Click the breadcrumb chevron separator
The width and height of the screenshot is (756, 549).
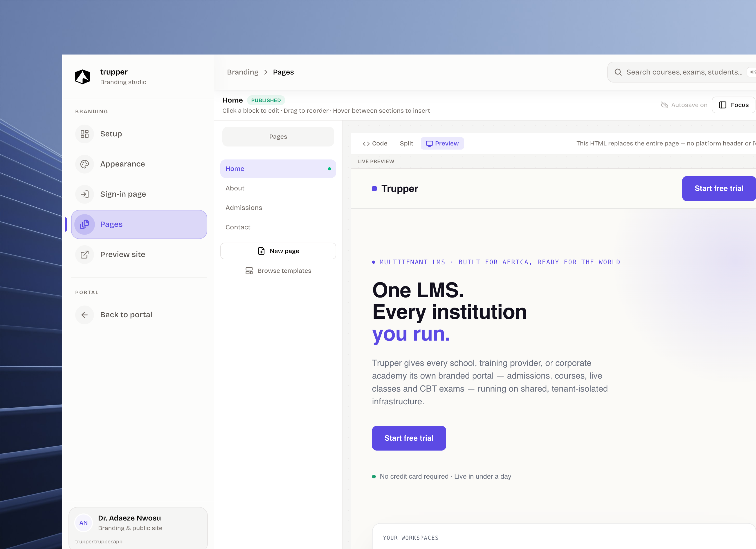(266, 72)
